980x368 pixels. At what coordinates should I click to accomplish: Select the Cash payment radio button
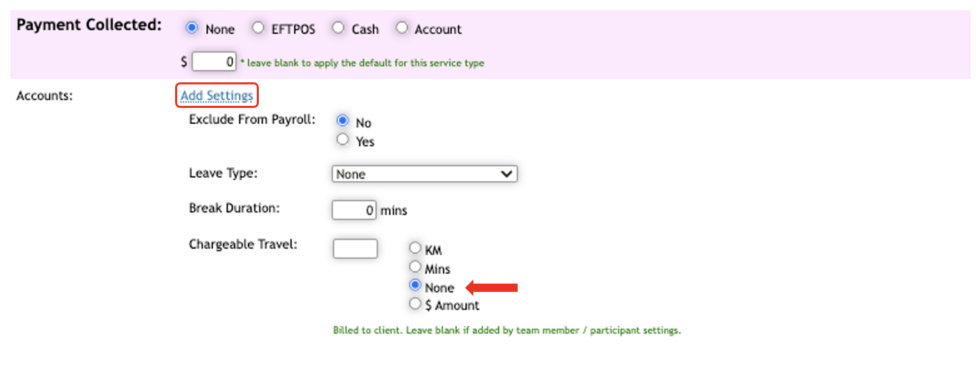338,28
